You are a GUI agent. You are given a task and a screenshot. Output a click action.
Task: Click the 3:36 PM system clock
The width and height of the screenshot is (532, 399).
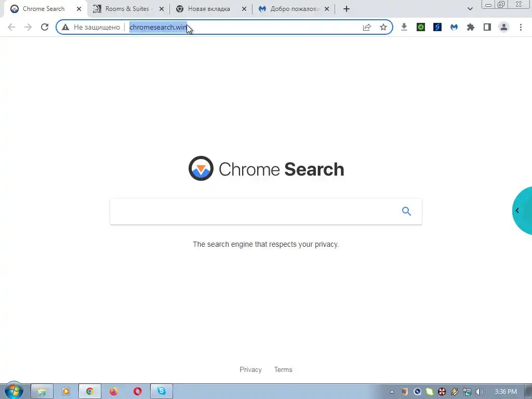click(x=506, y=392)
